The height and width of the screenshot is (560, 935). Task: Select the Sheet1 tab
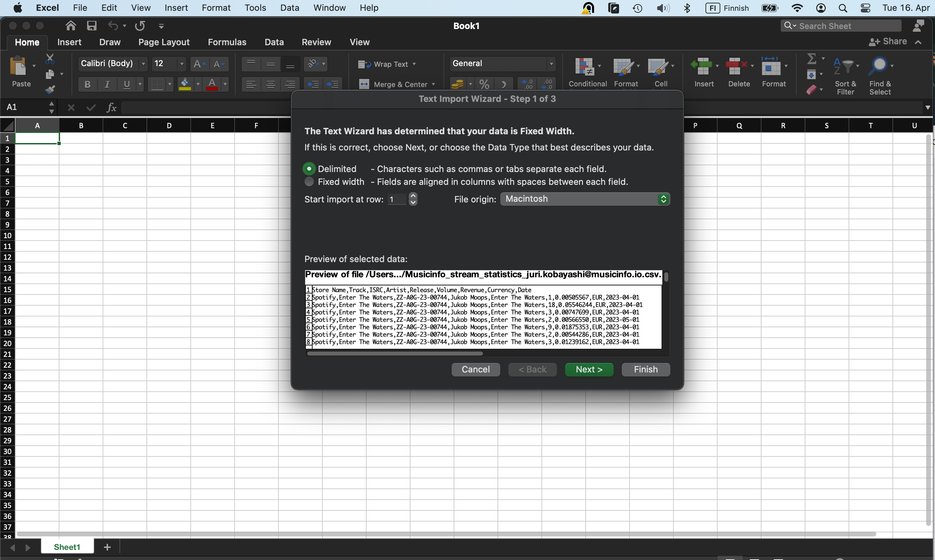[x=67, y=547]
